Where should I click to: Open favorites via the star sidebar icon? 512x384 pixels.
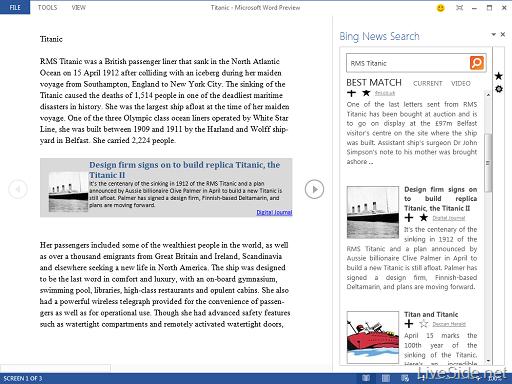pos(499,76)
